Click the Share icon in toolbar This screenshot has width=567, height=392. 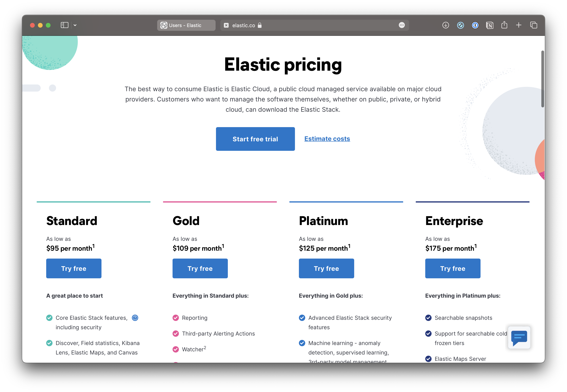tap(504, 25)
